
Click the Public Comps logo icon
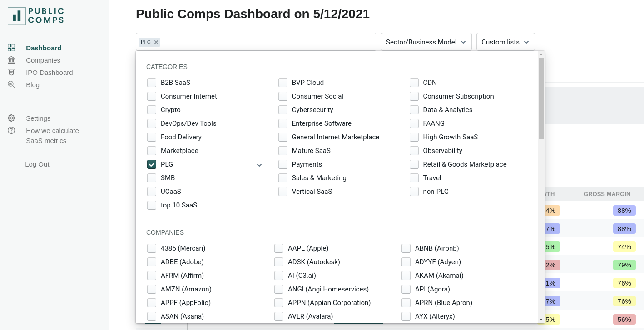click(17, 16)
